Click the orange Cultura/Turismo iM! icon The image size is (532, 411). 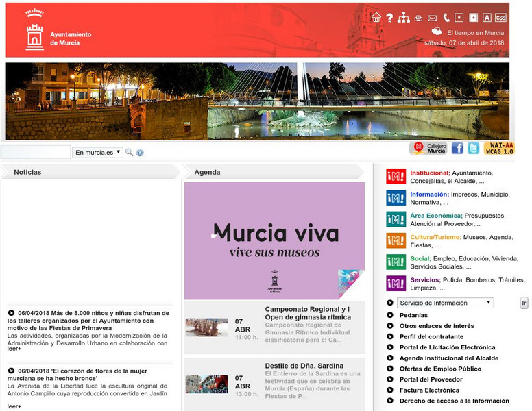pos(396,240)
